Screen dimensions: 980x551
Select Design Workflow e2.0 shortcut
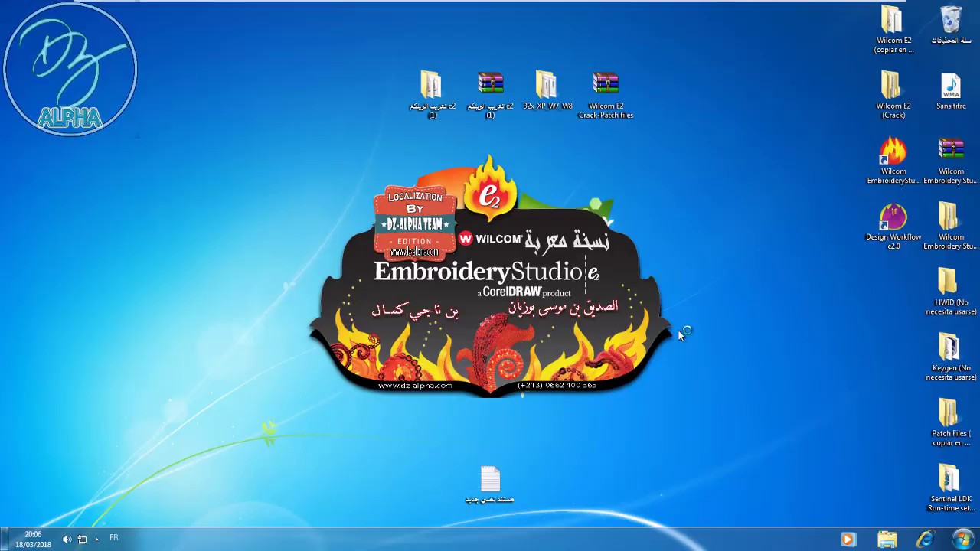[893, 226]
